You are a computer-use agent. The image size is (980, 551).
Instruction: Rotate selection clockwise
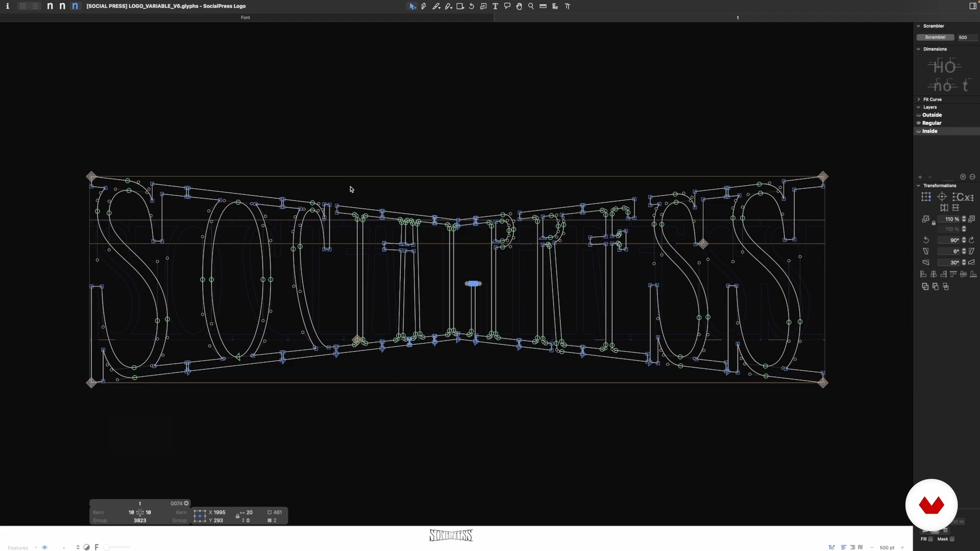[x=972, y=240]
